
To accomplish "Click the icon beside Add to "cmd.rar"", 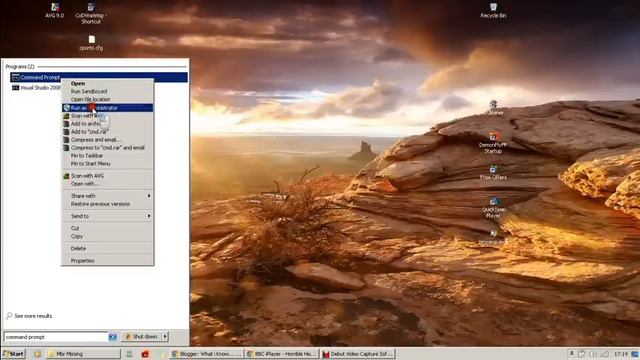I will click(x=66, y=132).
